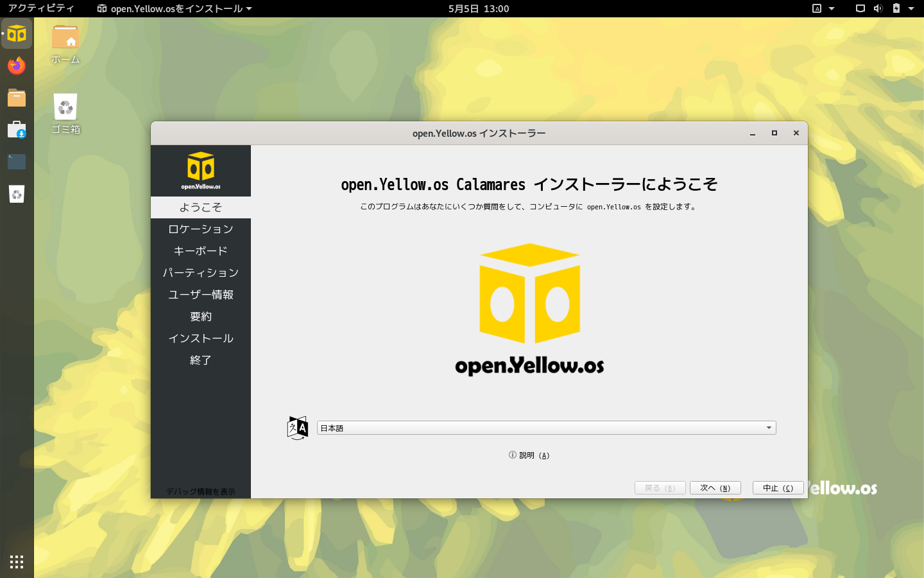The height and width of the screenshot is (578, 924).
Task: Launch Firefox from the dock
Action: [x=17, y=66]
